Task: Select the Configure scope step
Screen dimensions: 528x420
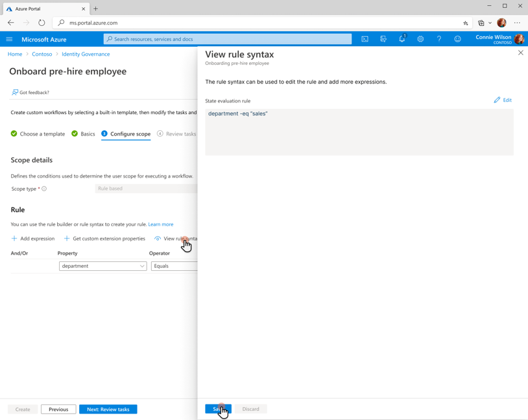Action: 126,134
